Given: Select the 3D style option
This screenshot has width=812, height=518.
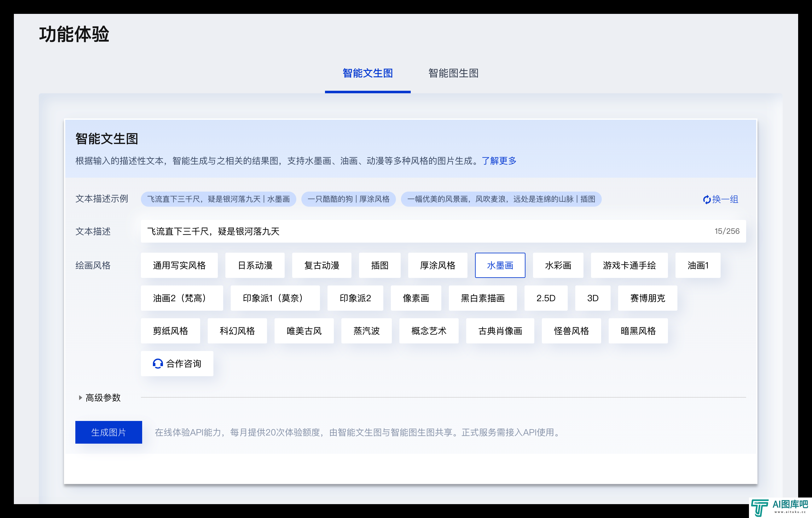Looking at the screenshot, I should click(x=593, y=298).
